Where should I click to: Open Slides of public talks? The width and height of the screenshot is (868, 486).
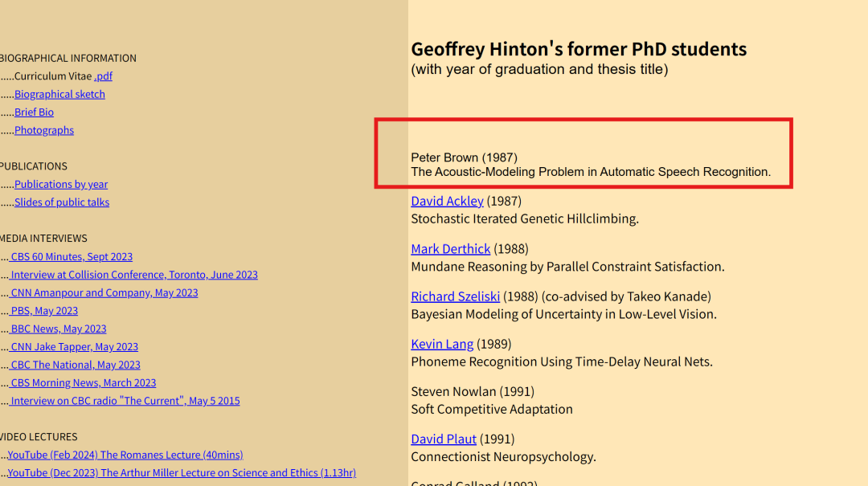(x=62, y=202)
